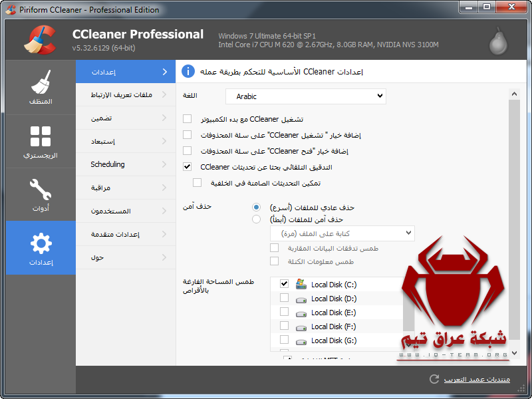Expand Include (تضمين) chevron
This screenshot has width=532, height=399.
[164, 118]
